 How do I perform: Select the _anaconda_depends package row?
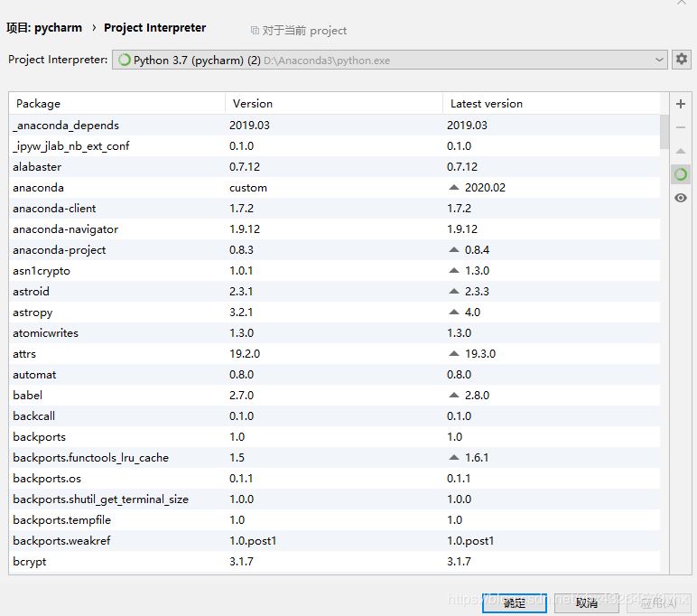pos(334,125)
